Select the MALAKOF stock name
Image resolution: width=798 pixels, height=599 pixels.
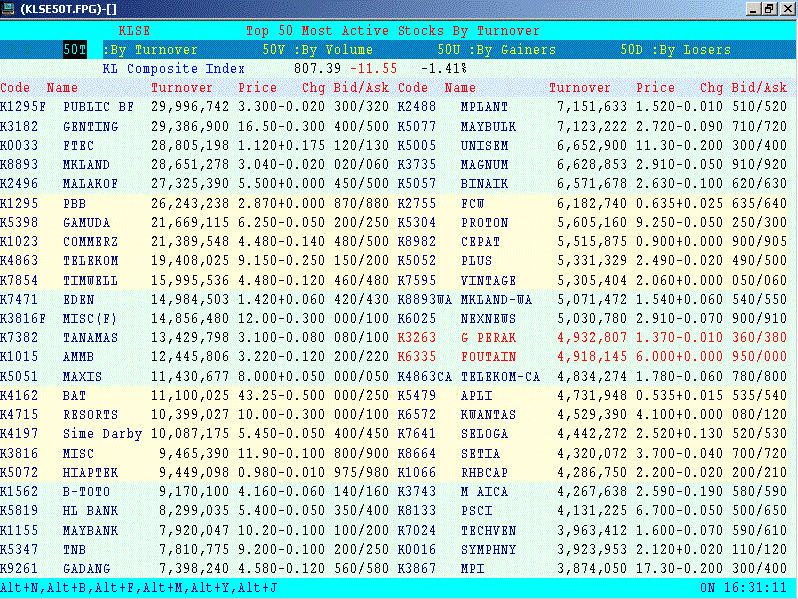point(90,184)
